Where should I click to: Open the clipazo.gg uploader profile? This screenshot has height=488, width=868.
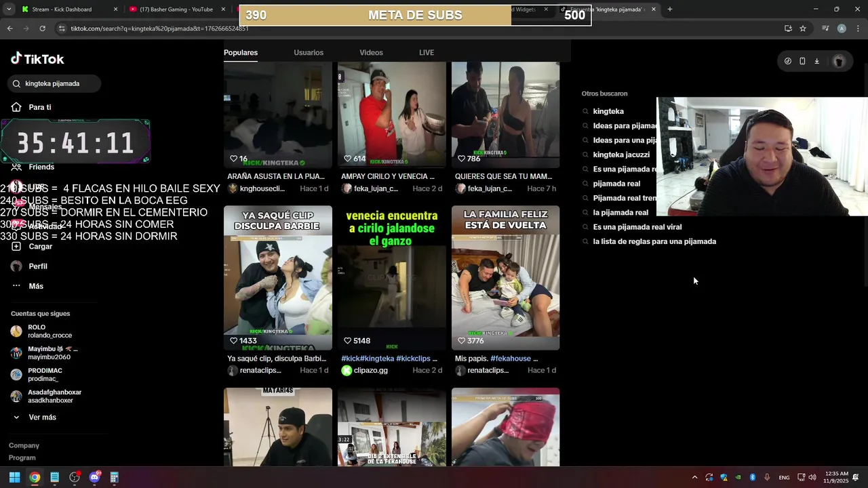365,370
